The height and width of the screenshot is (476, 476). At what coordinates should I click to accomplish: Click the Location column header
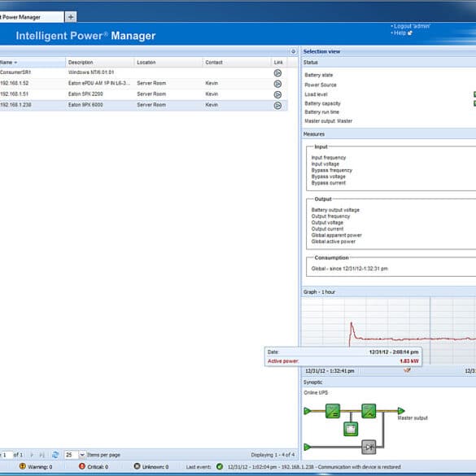pos(168,62)
